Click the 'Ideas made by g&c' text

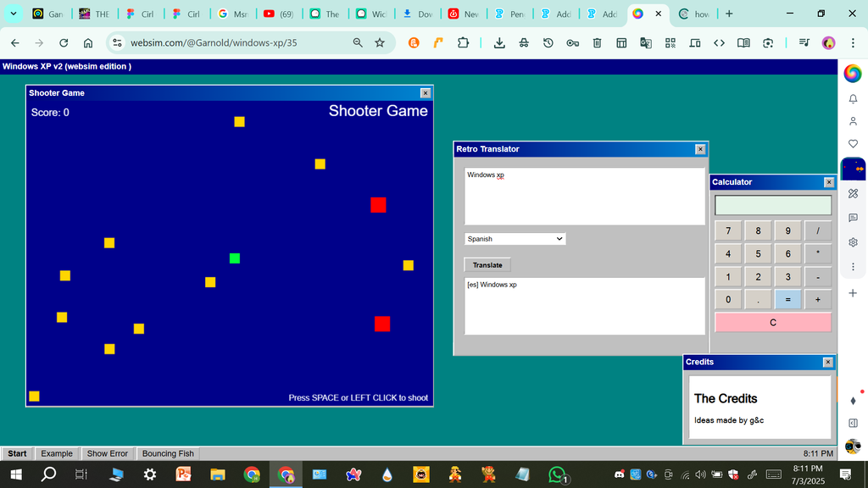point(729,420)
